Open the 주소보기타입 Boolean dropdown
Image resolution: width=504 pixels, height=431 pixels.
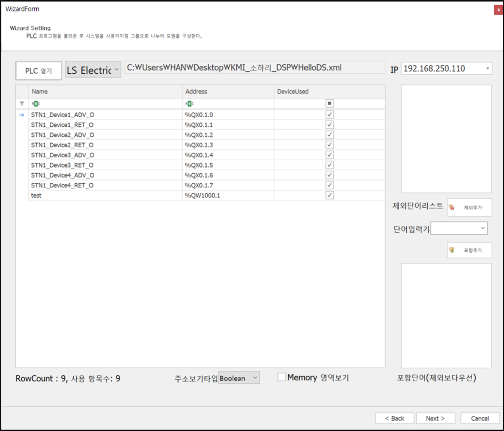(x=255, y=378)
